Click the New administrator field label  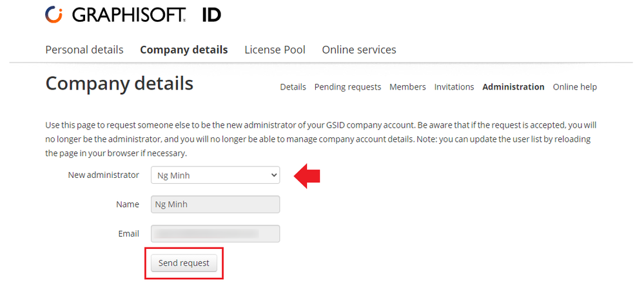103,175
